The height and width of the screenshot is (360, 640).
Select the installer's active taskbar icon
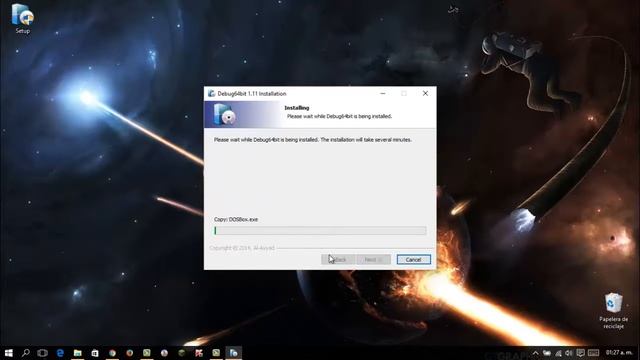coord(233,353)
